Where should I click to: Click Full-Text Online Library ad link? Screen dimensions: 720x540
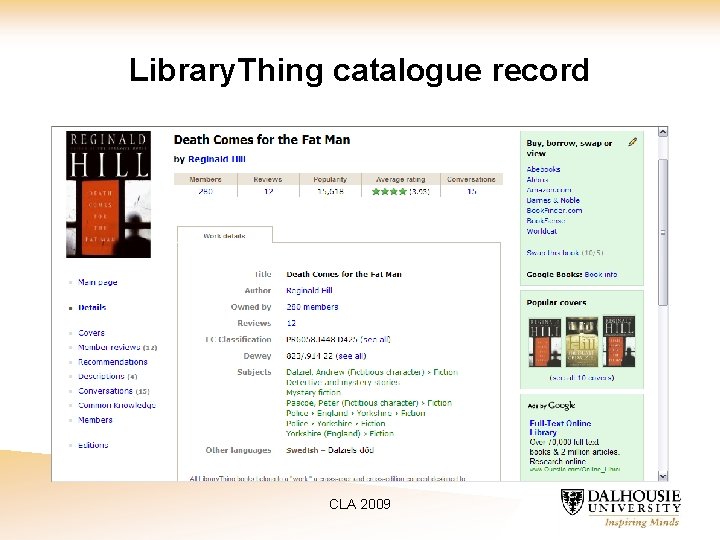coord(560,428)
